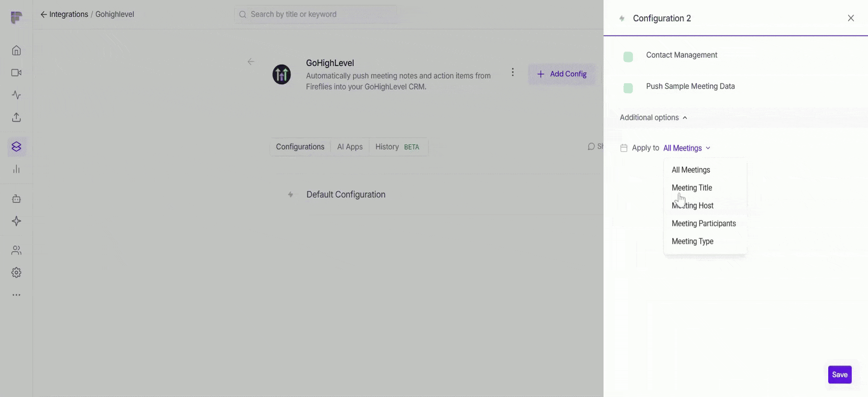Screen dimensions: 868x397
Task: Open the three-dot menu next to Add Config
Action: tap(512, 72)
